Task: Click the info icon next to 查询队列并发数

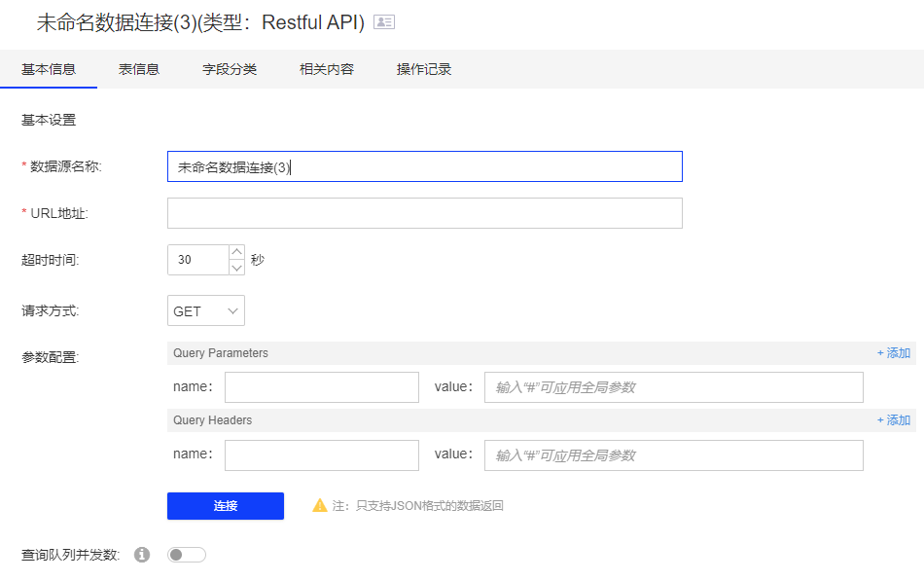Action: click(x=142, y=555)
